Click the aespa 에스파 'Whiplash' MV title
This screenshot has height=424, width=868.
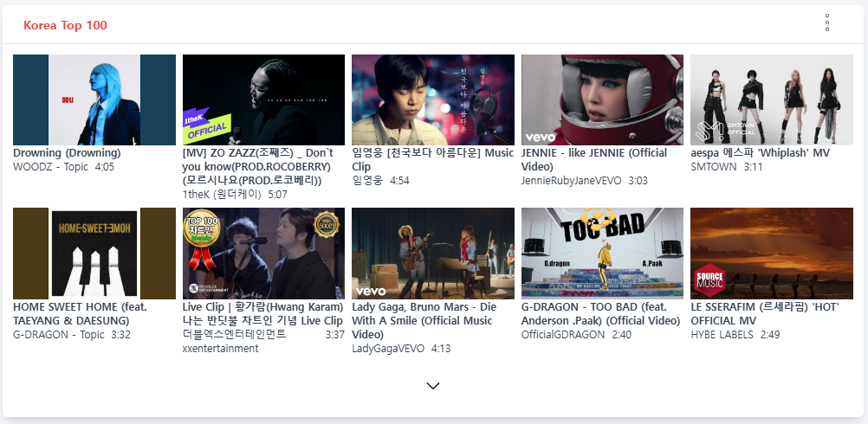pyautogui.click(x=760, y=153)
